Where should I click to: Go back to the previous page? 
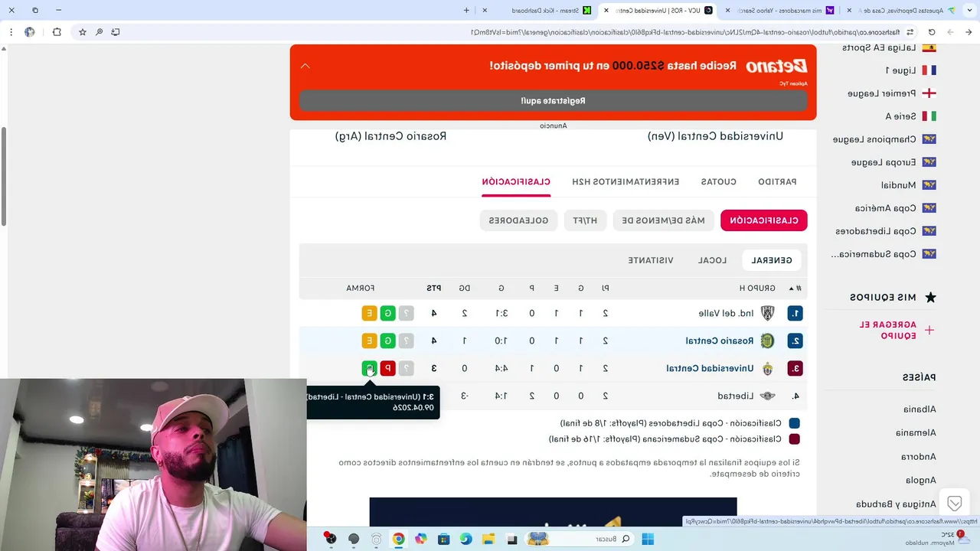click(969, 32)
